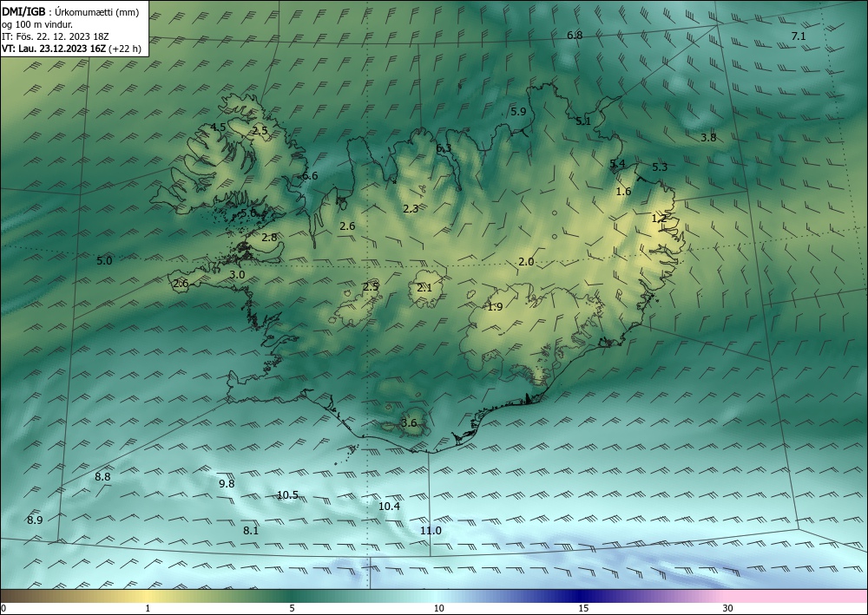
Task: Click the 5.1 map value
Action: tap(583, 121)
